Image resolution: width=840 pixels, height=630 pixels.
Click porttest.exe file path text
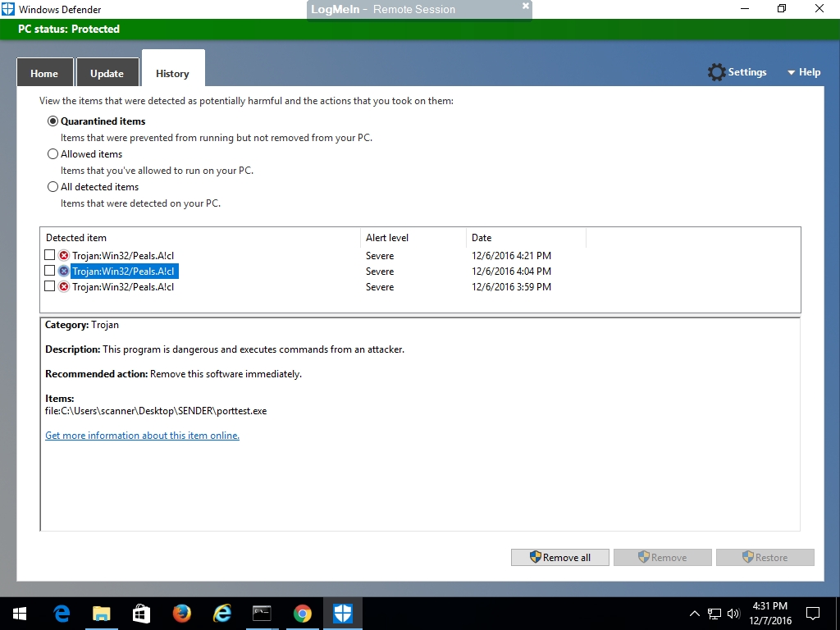click(156, 411)
